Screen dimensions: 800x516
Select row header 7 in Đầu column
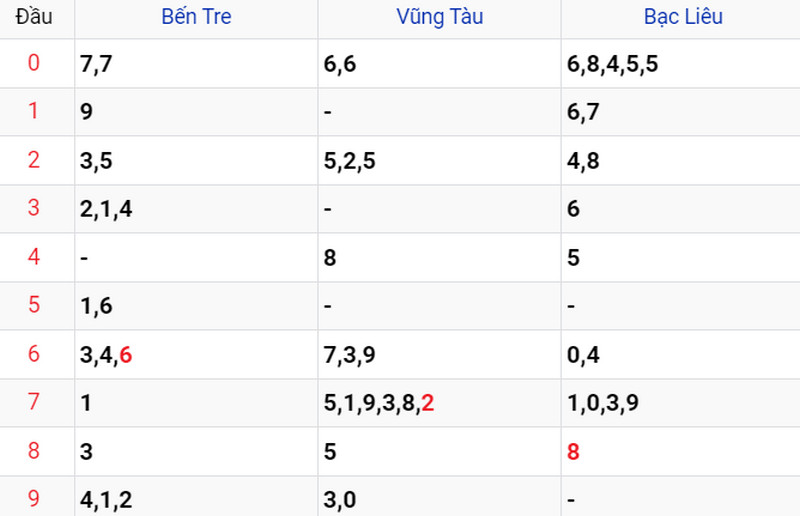click(34, 402)
